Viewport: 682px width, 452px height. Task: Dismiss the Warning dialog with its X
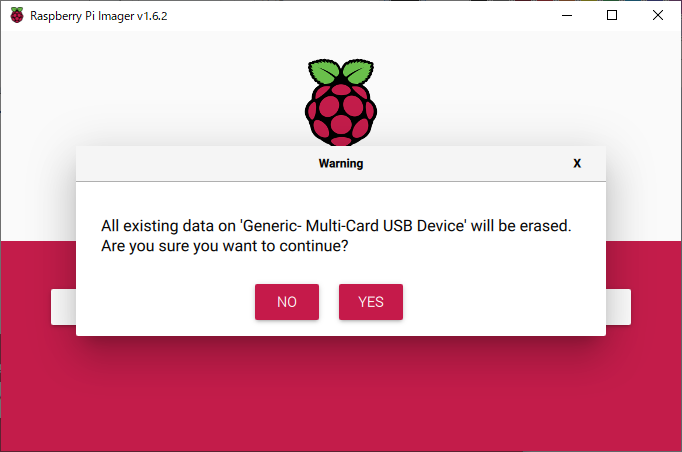(577, 164)
